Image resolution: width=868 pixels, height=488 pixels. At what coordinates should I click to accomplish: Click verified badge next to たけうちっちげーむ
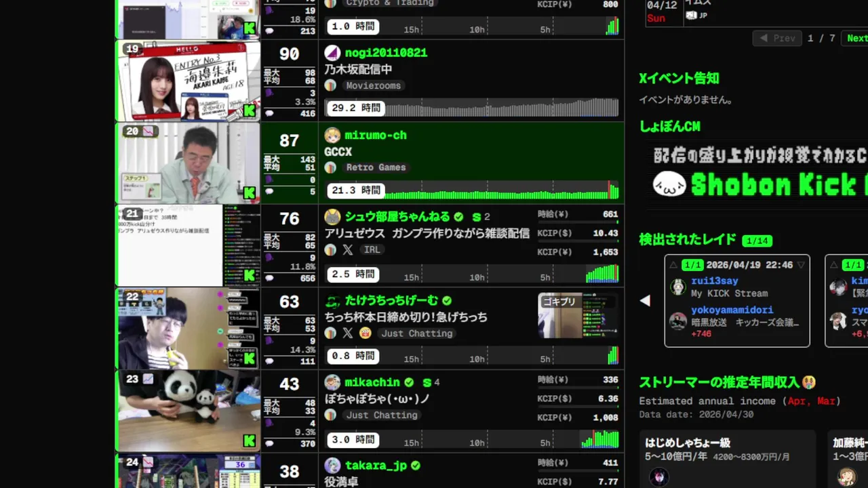[x=447, y=300]
